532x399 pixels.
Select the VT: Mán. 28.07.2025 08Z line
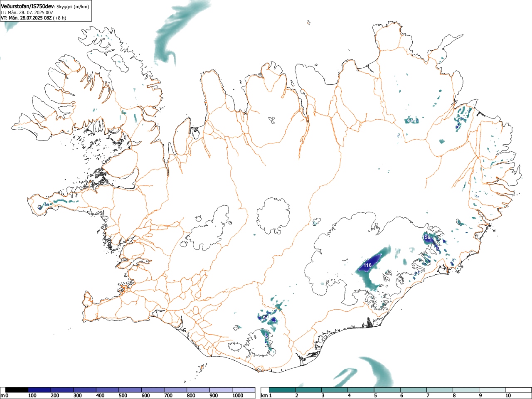coord(26,18)
